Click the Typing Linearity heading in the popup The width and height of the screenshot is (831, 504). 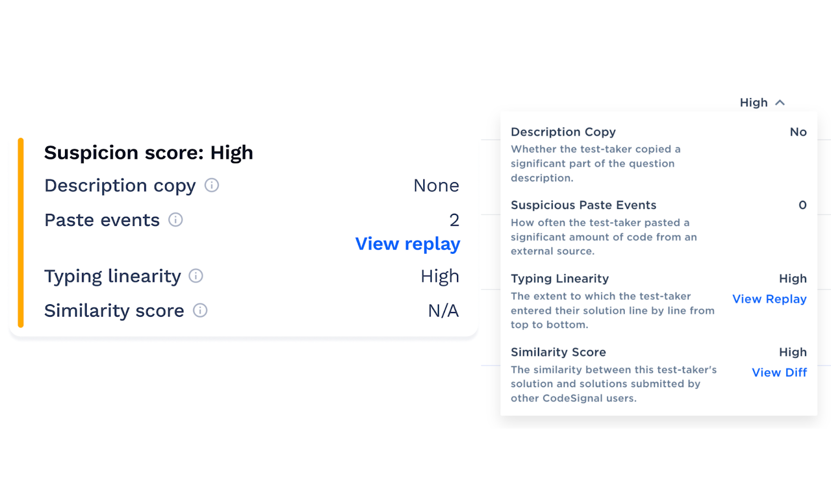(x=559, y=279)
